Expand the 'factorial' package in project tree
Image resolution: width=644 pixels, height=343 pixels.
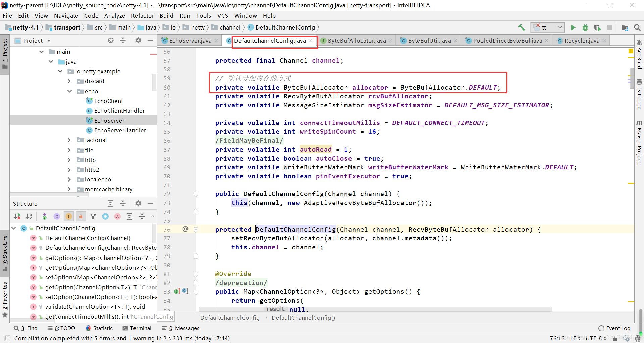pyautogui.click(x=69, y=140)
